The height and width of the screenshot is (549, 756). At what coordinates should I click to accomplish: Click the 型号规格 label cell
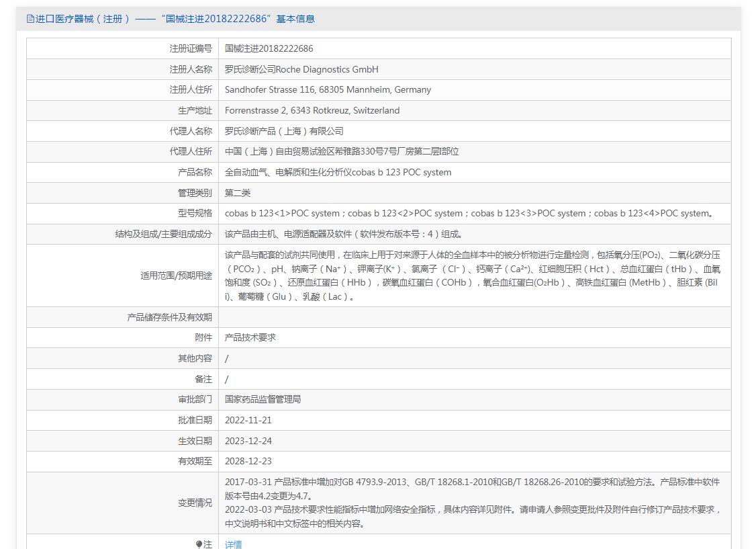coord(122,213)
